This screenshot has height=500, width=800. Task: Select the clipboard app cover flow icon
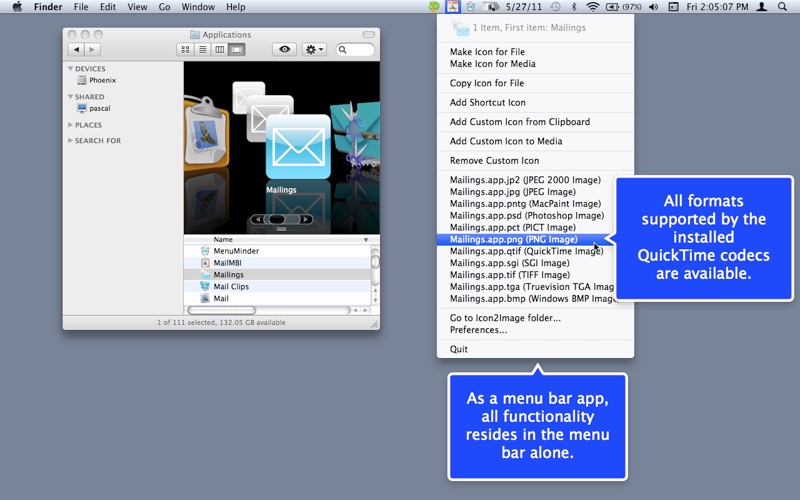(x=206, y=134)
